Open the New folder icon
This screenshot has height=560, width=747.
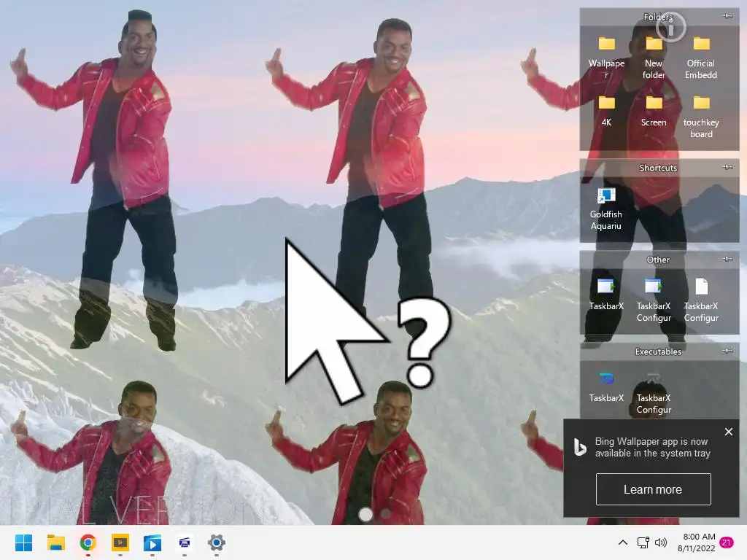[x=654, y=44]
